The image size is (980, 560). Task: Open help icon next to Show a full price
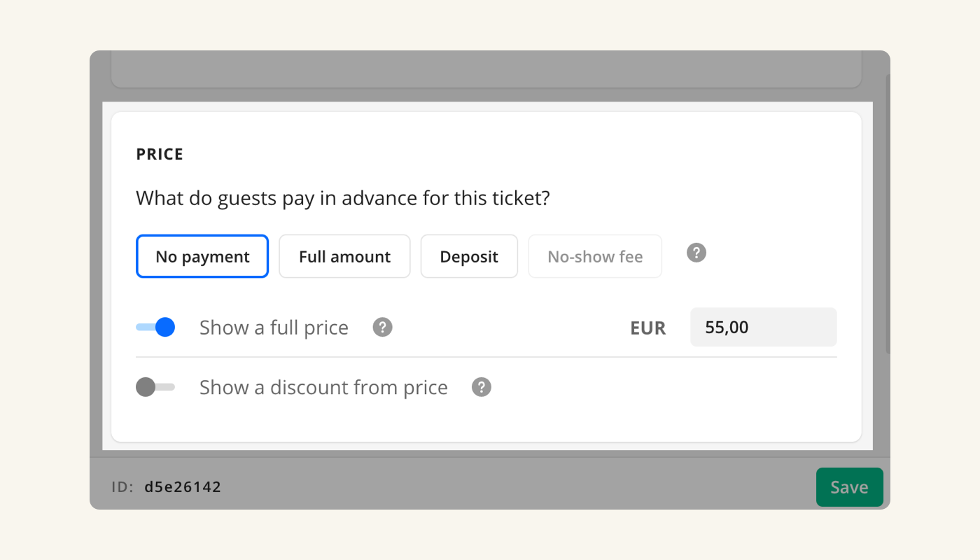click(382, 327)
